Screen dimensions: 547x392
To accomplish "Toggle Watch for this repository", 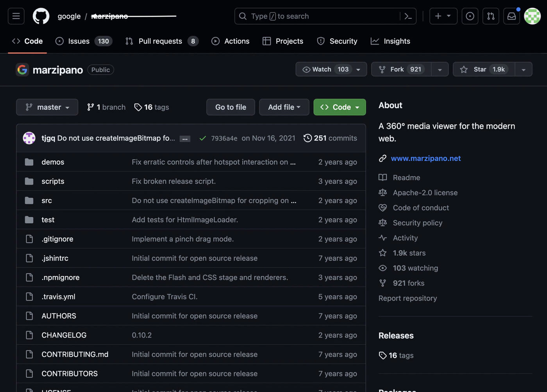I will (331, 69).
